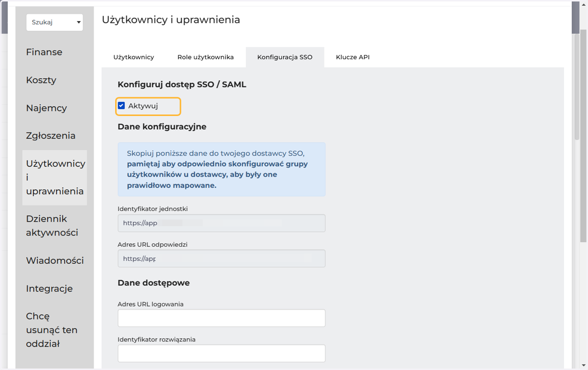Click the Konfiguruj dostęp SSO / SAML heading
The width and height of the screenshot is (588, 370).
182,85
